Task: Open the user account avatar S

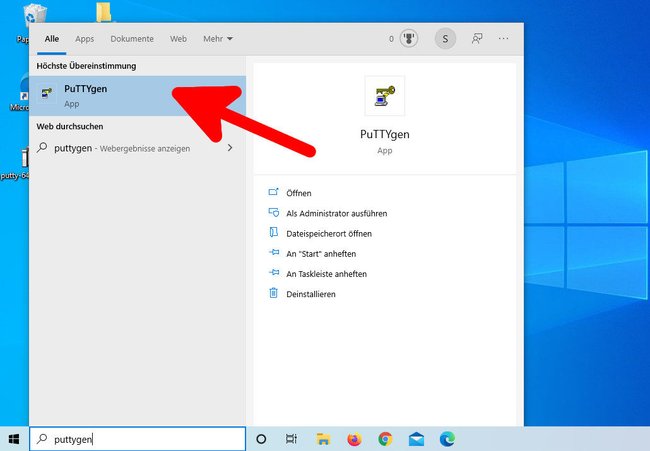Action: (445, 39)
